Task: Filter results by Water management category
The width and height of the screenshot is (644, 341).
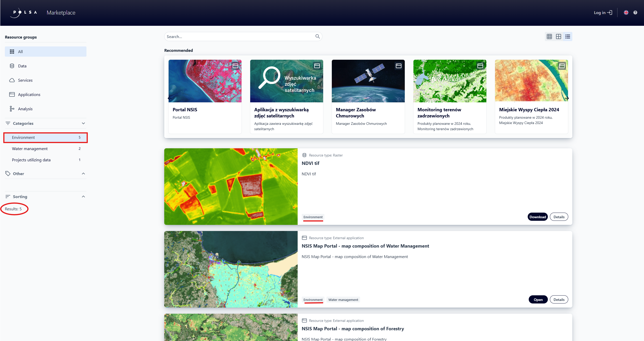Action: point(30,149)
